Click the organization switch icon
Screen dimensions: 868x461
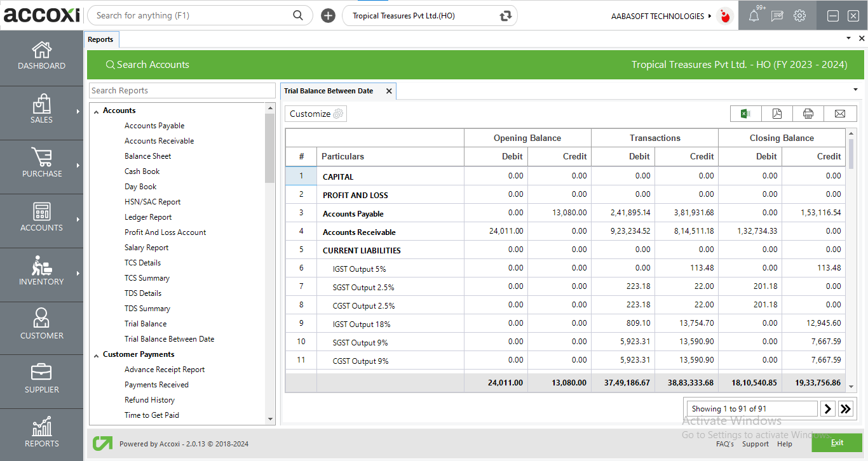pyautogui.click(x=506, y=16)
